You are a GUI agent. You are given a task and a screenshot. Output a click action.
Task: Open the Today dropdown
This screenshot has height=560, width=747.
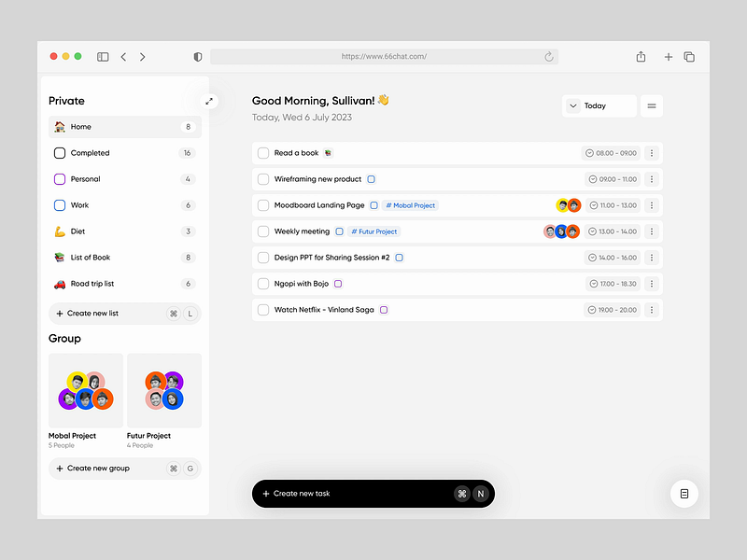tap(599, 105)
